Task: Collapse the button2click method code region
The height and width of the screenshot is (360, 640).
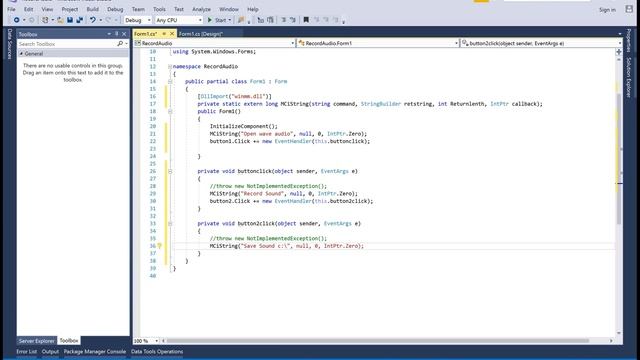Action: click(x=170, y=224)
